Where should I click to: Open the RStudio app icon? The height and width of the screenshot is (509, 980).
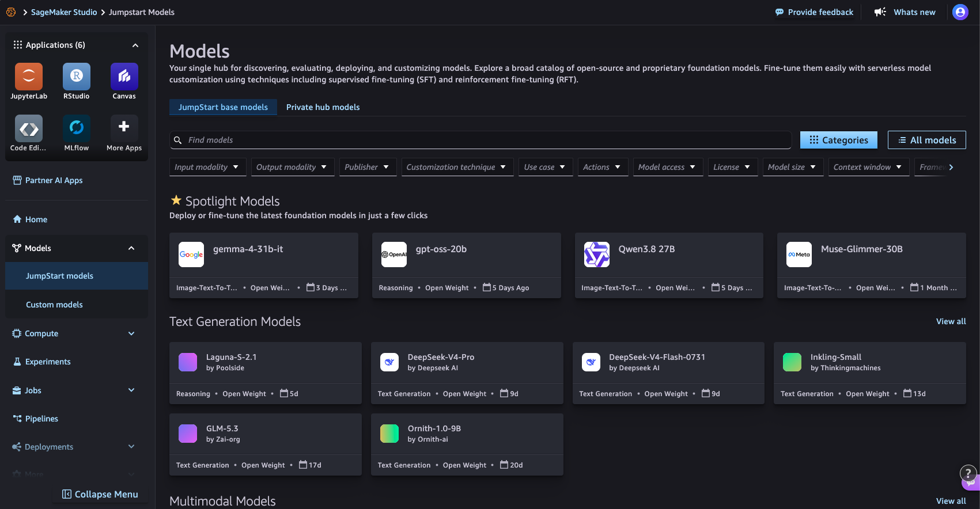77,77
